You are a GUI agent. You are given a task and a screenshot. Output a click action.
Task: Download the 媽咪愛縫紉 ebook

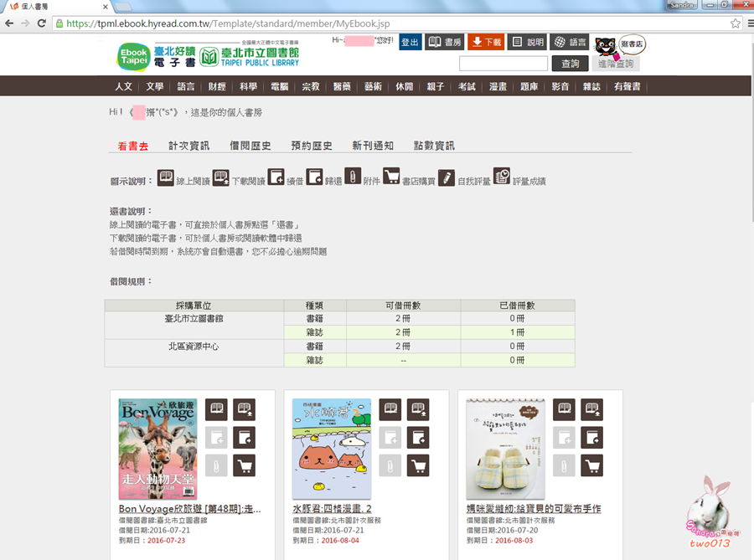(x=592, y=409)
